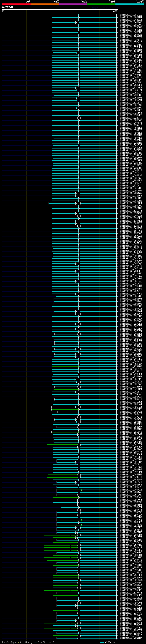Click the 477 query end position label

115,11
